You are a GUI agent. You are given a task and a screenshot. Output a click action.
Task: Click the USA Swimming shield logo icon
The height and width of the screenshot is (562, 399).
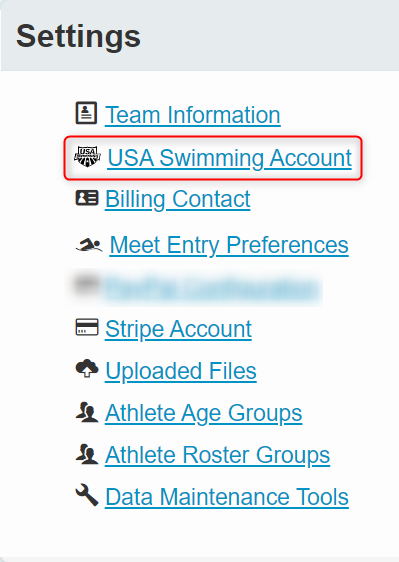click(x=87, y=157)
